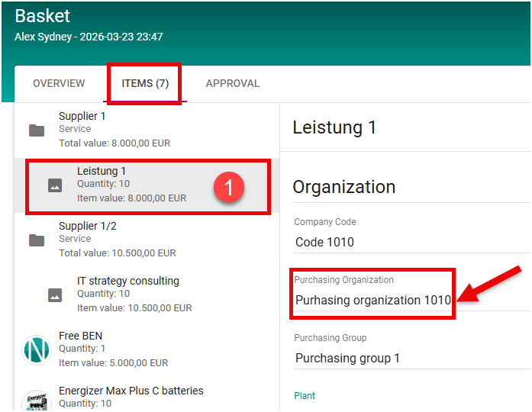The width and height of the screenshot is (532, 412).
Task: Switch to the Overview tab
Action: tap(59, 84)
